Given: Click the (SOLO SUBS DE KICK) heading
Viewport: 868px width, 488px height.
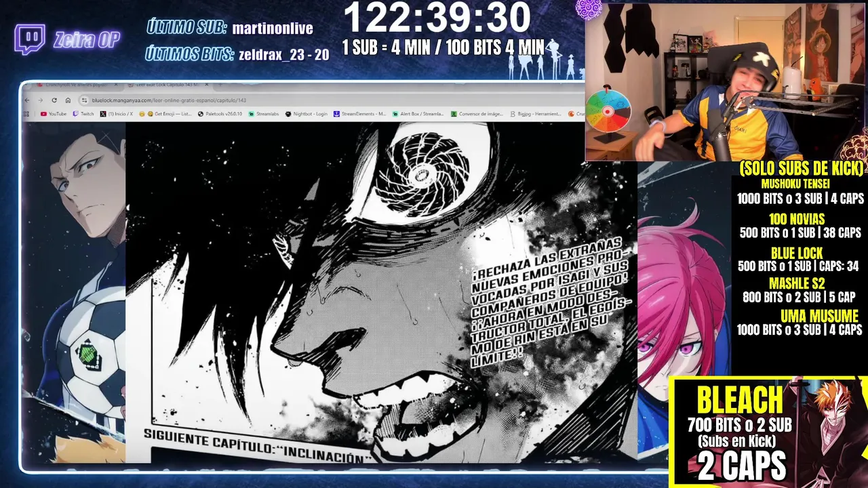Looking at the screenshot, I should pyautogui.click(x=802, y=168).
